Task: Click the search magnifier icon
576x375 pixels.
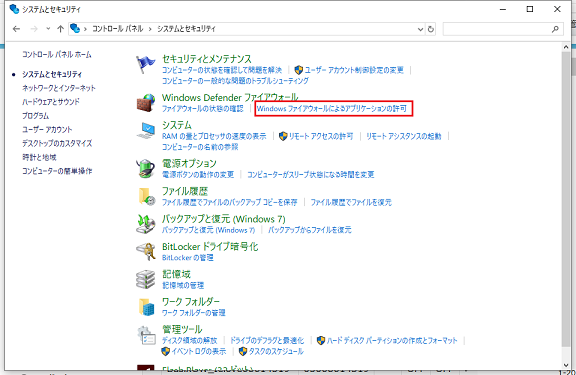Action: pos(555,29)
